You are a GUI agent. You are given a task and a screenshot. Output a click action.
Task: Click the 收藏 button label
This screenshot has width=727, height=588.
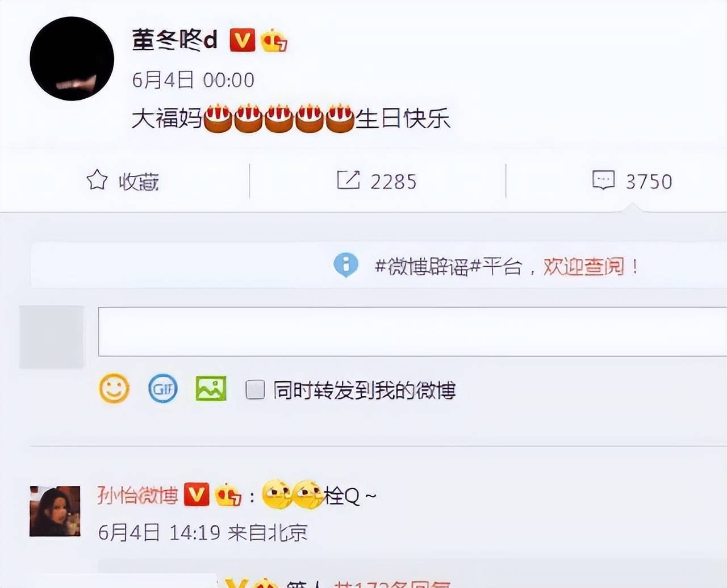coord(139,182)
